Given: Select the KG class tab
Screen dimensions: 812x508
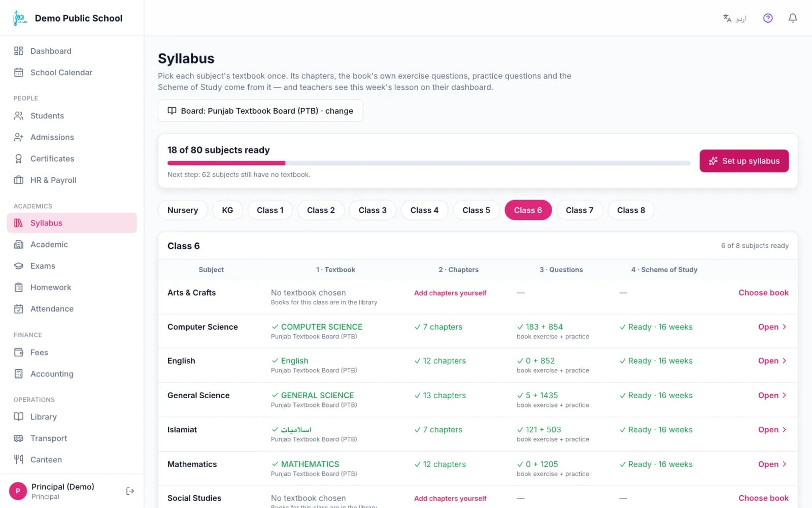Looking at the screenshot, I should 227,210.
